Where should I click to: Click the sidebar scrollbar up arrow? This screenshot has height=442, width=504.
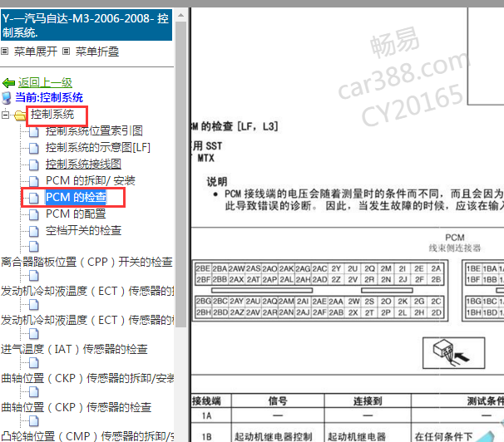pyautogui.click(x=181, y=15)
